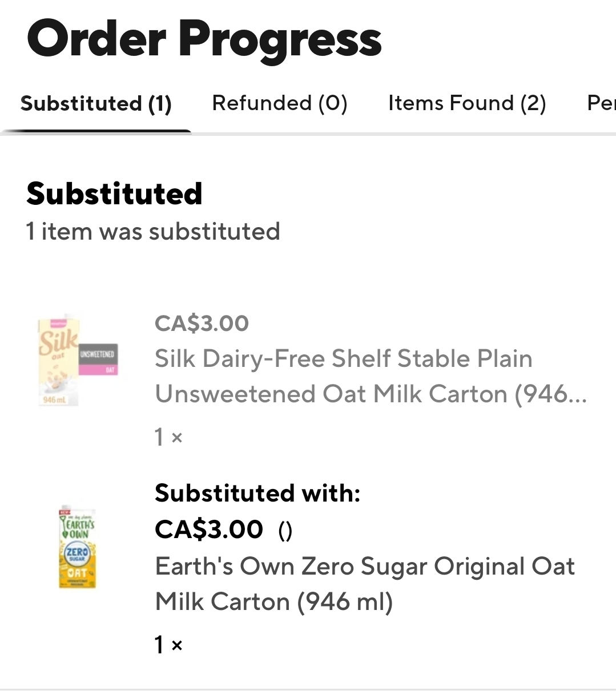
Task: Click the 'Substituted with:' label
Action: coord(257,493)
